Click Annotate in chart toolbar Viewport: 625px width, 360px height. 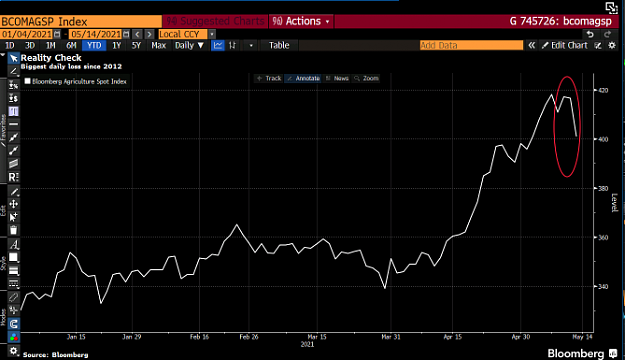point(304,78)
